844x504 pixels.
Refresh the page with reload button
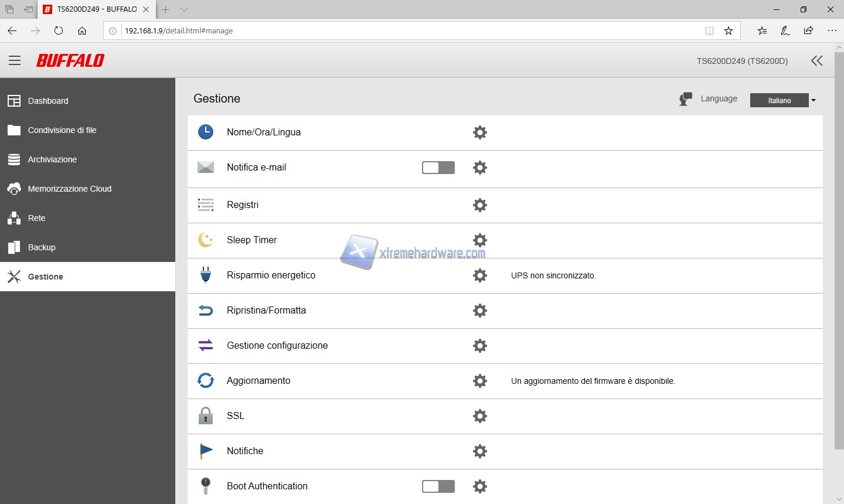pyautogui.click(x=59, y=30)
